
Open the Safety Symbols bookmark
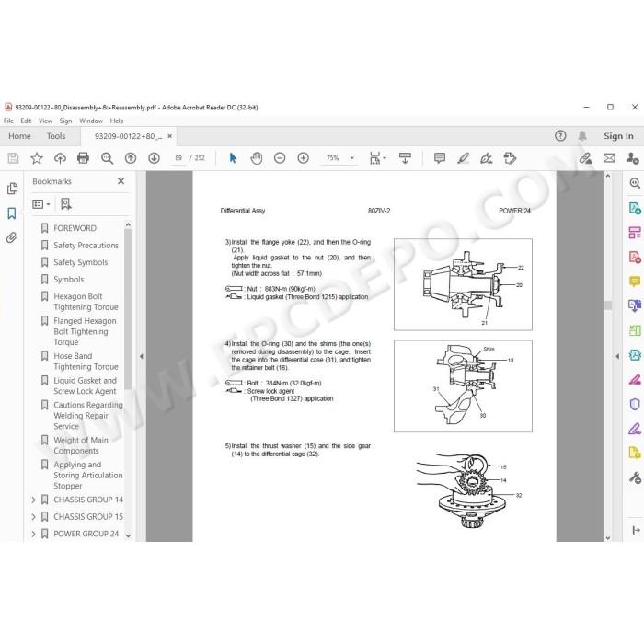pos(81,262)
